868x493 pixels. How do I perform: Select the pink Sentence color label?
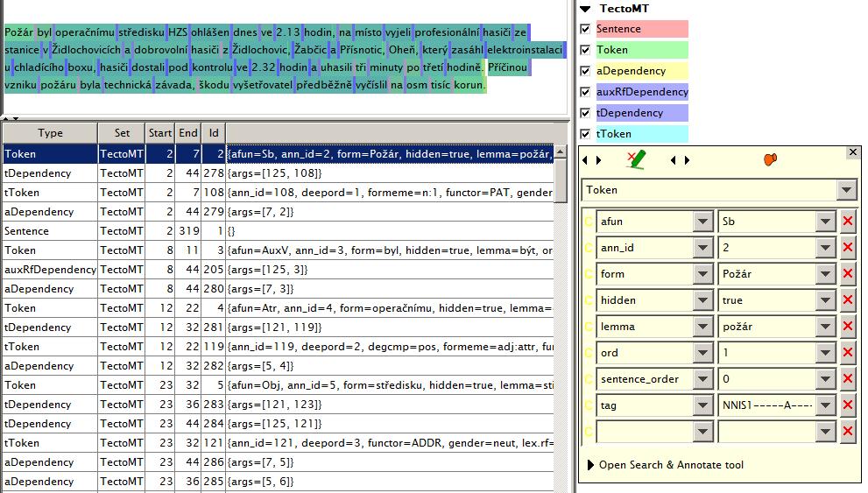coord(642,29)
